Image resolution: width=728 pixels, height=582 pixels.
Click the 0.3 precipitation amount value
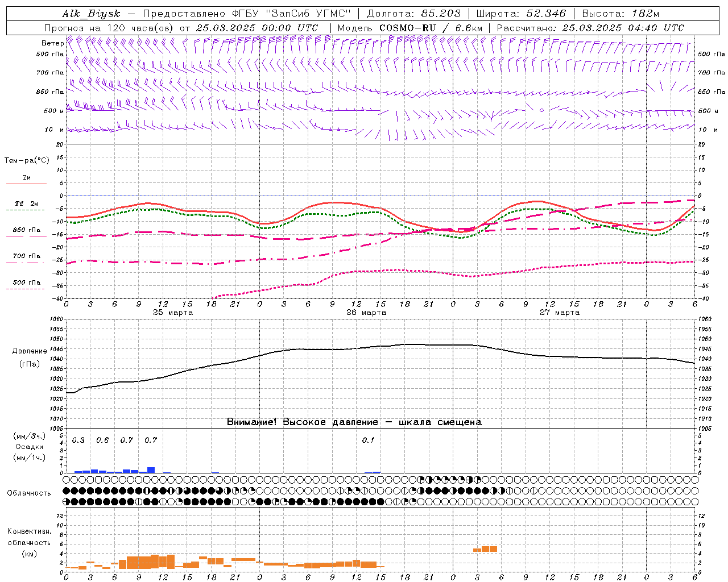pyautogui.click(x=78, y=440)
